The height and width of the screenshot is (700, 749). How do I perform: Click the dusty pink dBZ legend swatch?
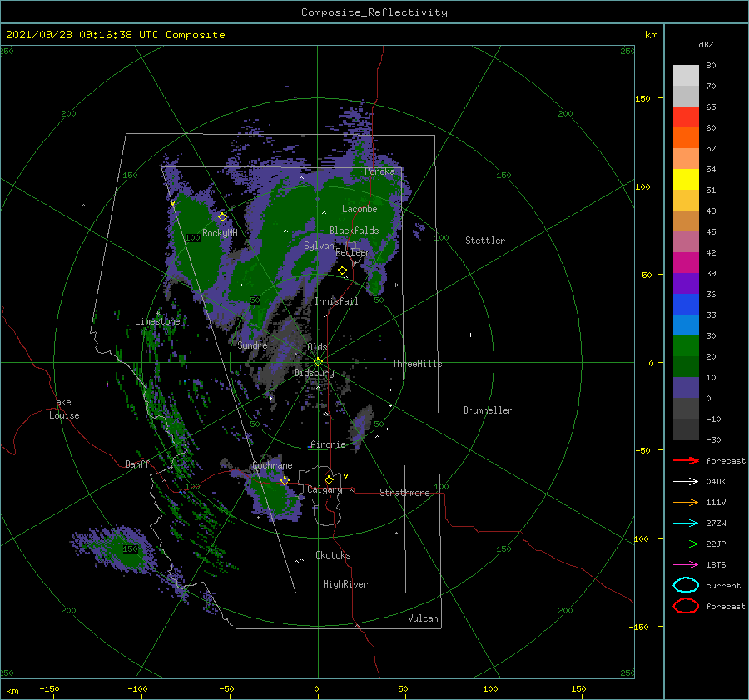(686, 241)
